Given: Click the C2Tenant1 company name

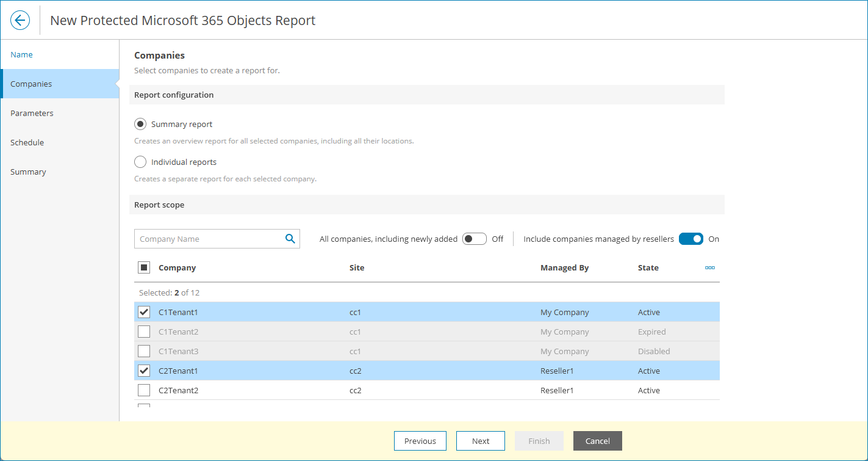Looking at the screenshot, I should click(x=178, y=371).
